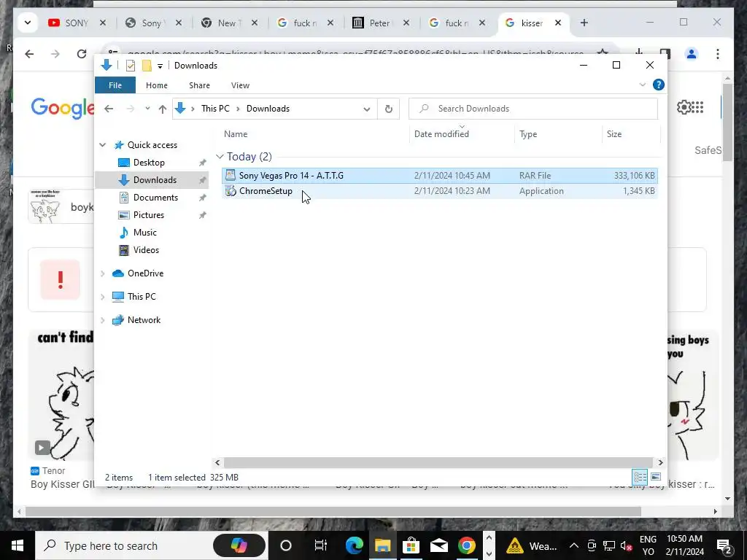The height and width of the screenshot is (560, 747).
Task: Open Documents in navigation pane
Action: [x=156, y=198]
